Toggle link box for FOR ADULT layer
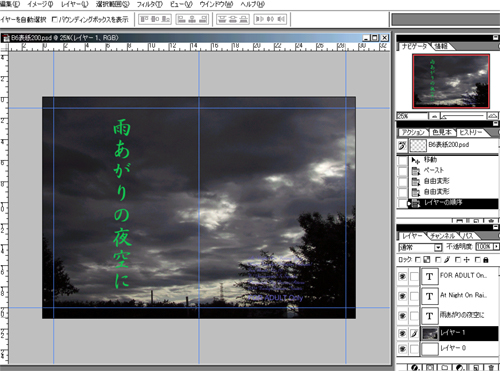This screenshot has height=371, width=500. click(414, 276)
